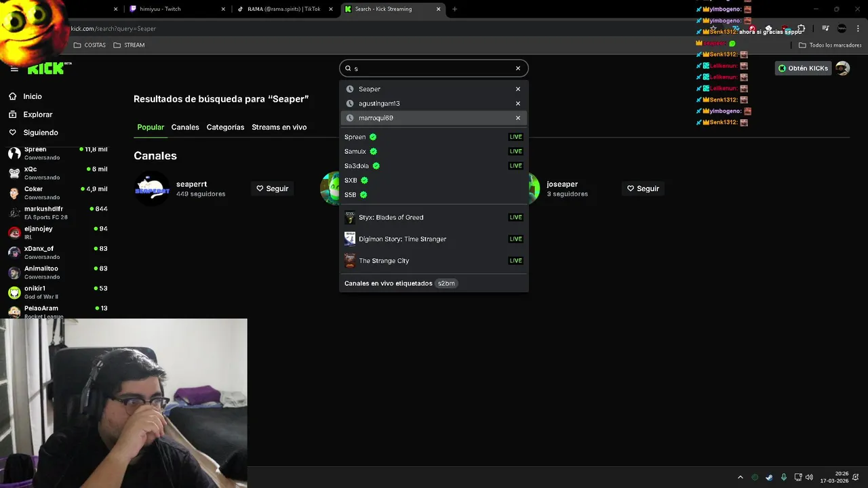Show hidden system tray icons
The height and width of the screenshot is (488, 868).
pos(741,477)
